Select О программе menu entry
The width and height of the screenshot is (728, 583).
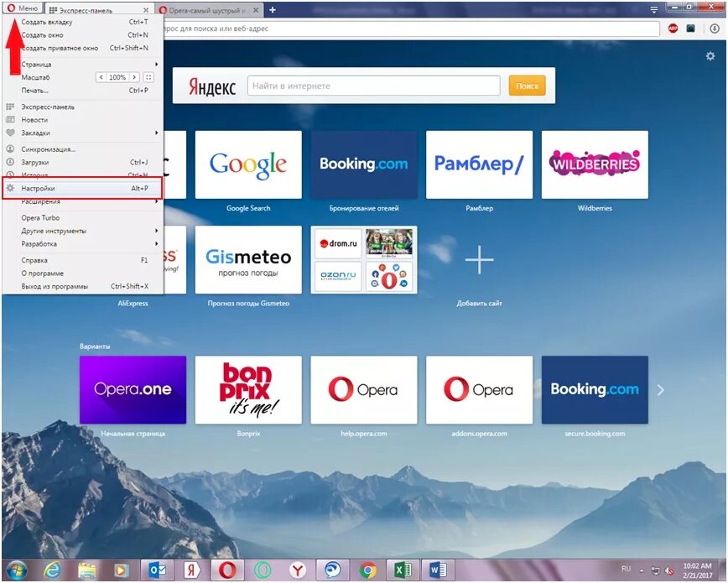[x=84, y=273]
